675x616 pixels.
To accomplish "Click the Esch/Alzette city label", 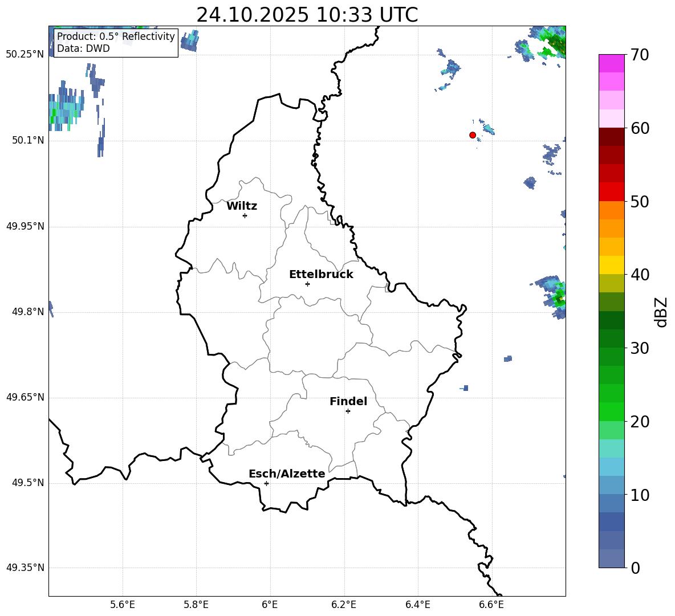I will pos(287,474).
